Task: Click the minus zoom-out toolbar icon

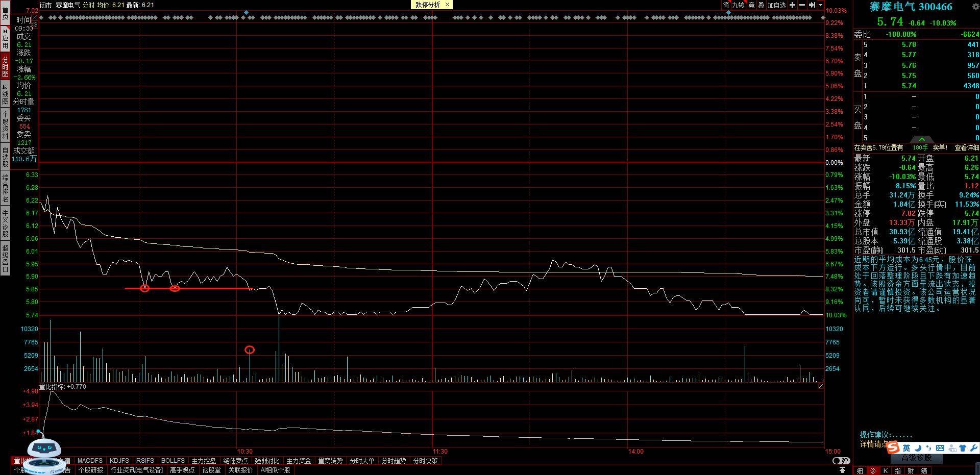Action: pyautogui.click(x=802, y=5)
